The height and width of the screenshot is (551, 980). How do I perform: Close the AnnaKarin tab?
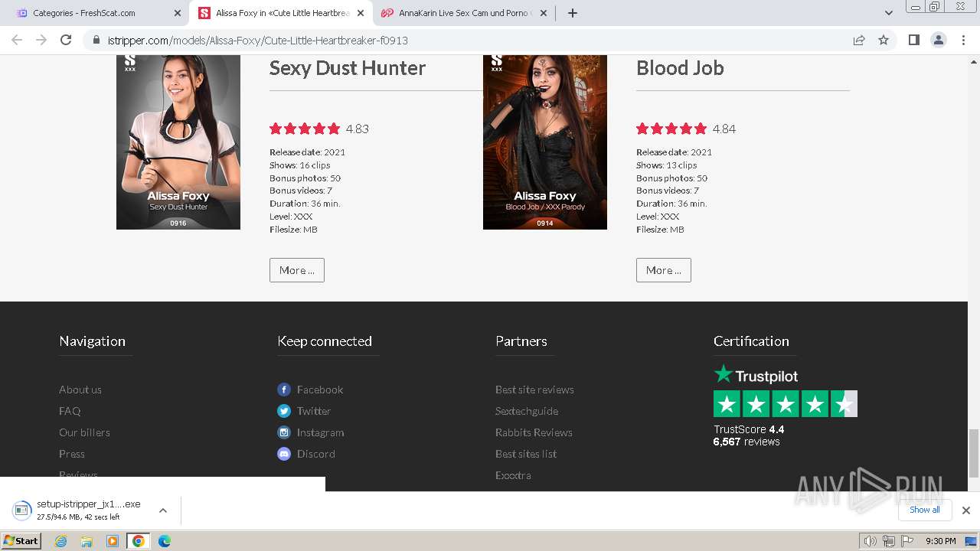click(x=543, y=13)
